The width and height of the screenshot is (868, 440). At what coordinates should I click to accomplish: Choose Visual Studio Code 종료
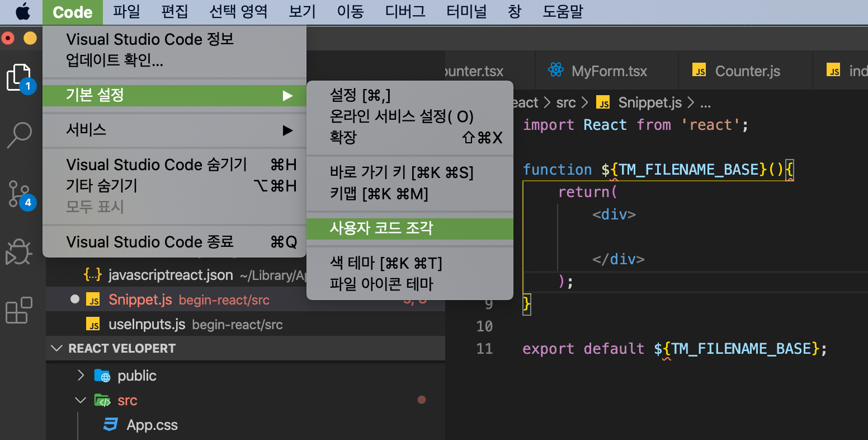point(174,242)
